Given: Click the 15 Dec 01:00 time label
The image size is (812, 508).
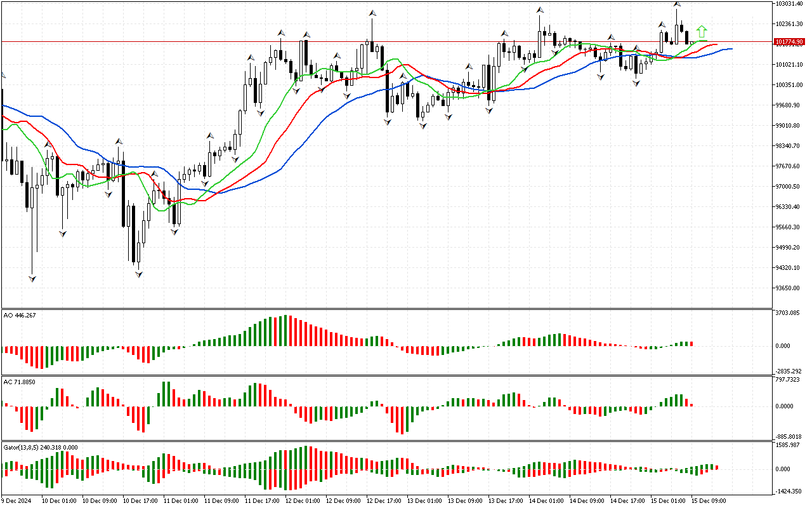Looking at the screenshot, I should [x=667, y=501].
